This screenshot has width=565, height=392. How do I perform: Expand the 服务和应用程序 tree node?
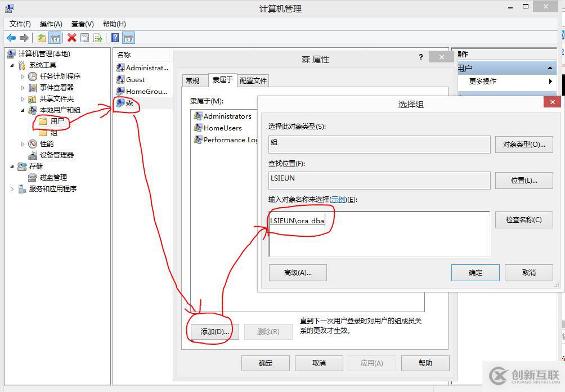tap(12, 189)
